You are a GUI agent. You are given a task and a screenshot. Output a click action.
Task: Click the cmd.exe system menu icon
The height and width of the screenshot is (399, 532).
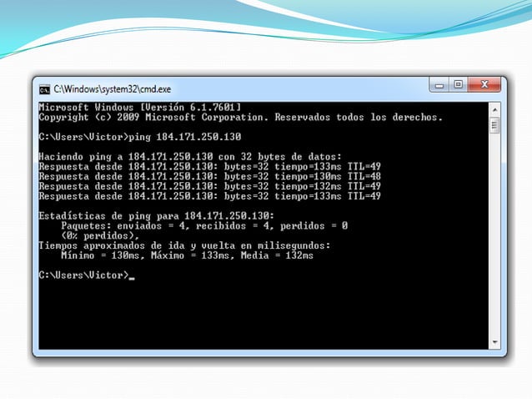click(44, 89)
